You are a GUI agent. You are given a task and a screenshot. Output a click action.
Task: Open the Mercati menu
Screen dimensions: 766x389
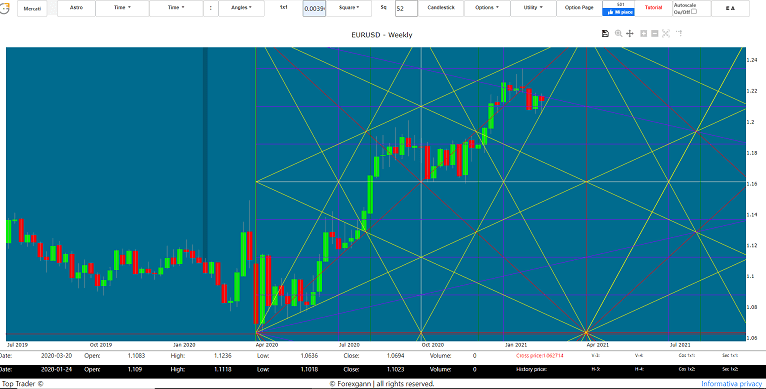tap(32, 8)
